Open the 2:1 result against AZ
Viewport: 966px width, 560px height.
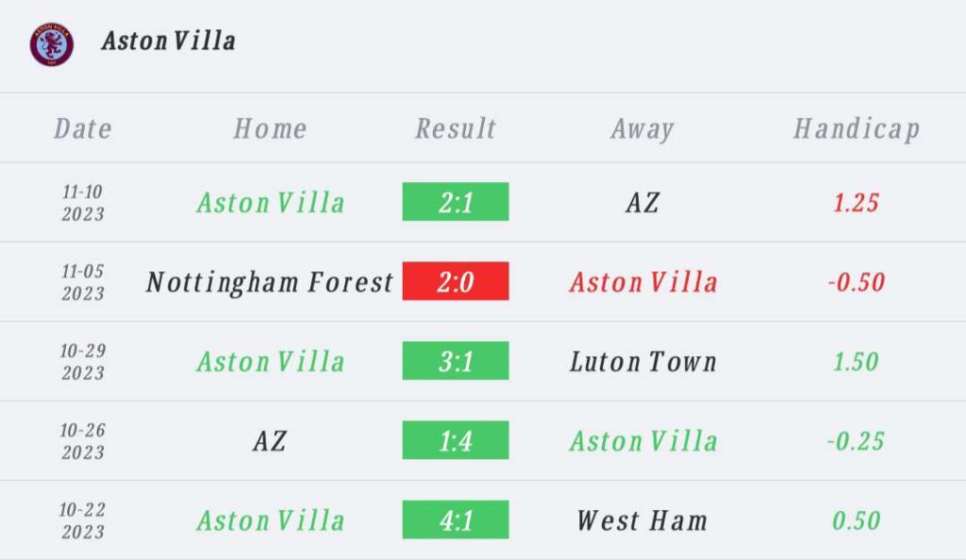point(456,202)
